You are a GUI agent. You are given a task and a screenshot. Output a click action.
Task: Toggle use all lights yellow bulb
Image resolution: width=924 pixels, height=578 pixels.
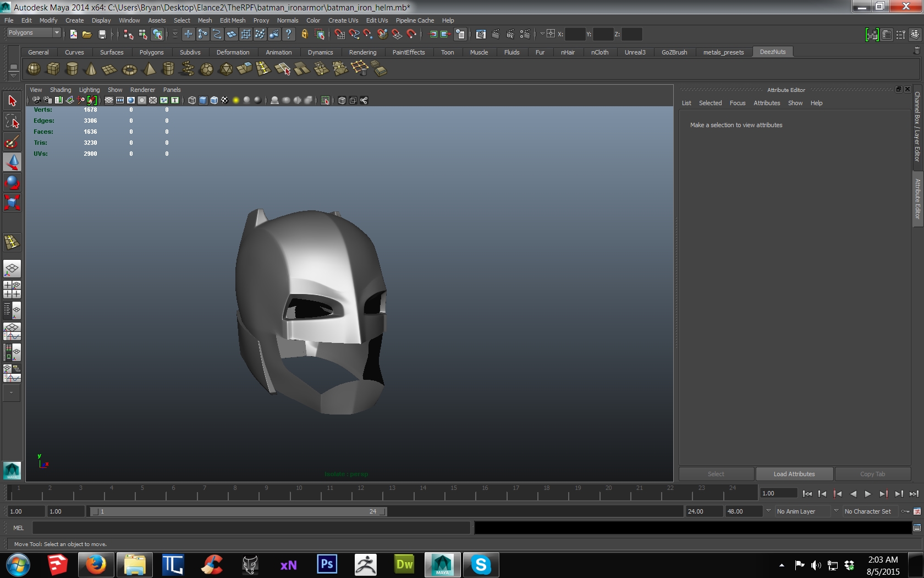point(236,100)
